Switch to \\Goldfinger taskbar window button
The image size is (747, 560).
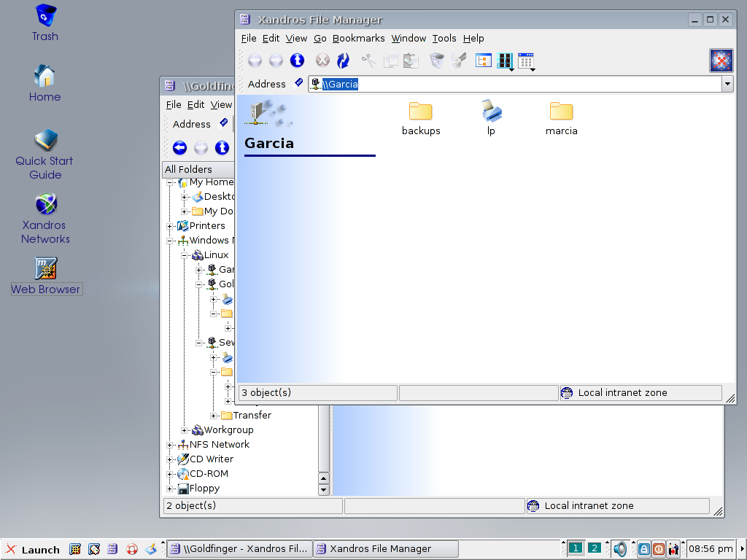click(x=239, y=549)
